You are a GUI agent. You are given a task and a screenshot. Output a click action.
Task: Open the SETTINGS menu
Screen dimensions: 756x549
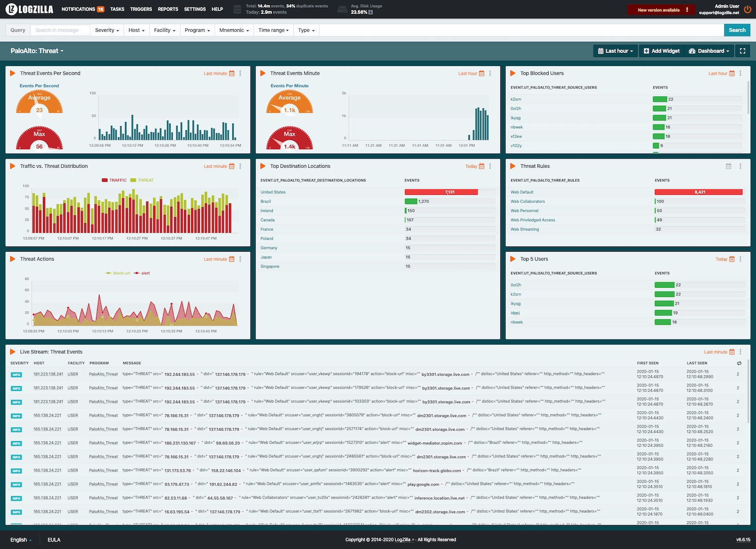pos(194,9)
